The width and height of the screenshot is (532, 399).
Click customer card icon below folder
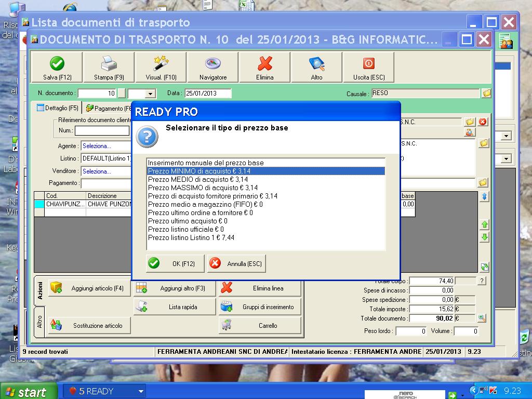pos(470,132)
